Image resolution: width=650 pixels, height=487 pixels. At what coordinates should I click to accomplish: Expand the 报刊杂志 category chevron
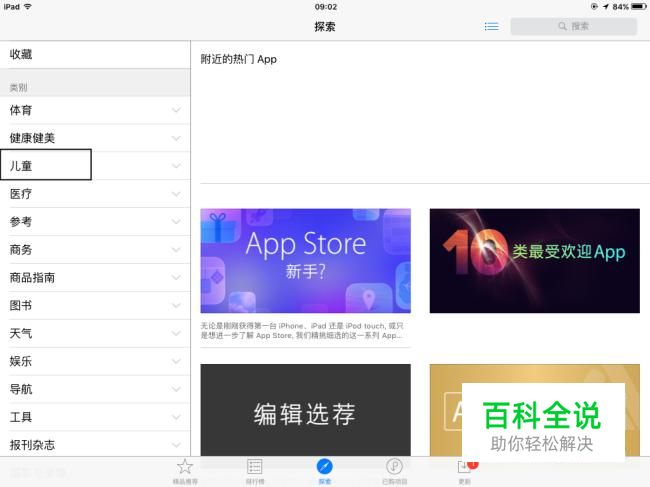click(176, 445)
